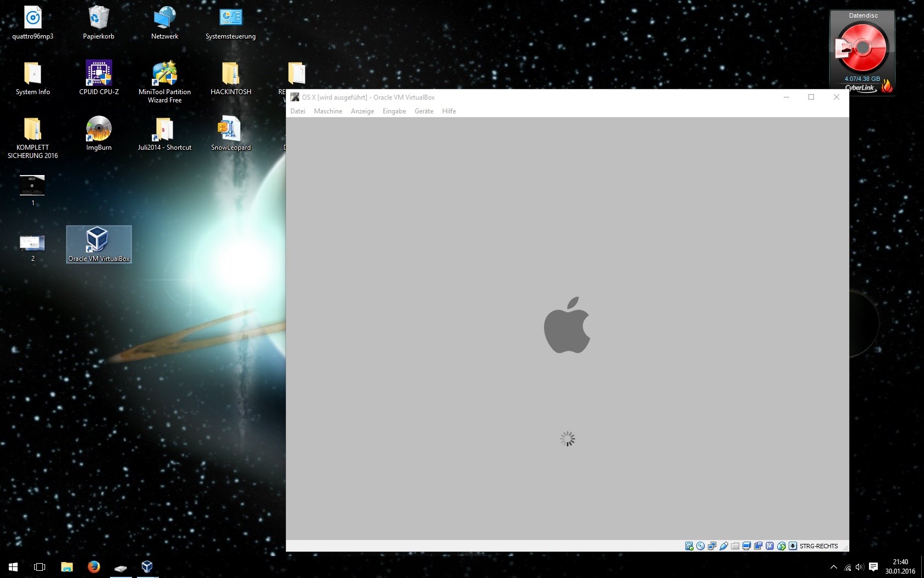
Task: Click the mouse integration status icon
Action: pyautogui.click(x=782, y=546)
